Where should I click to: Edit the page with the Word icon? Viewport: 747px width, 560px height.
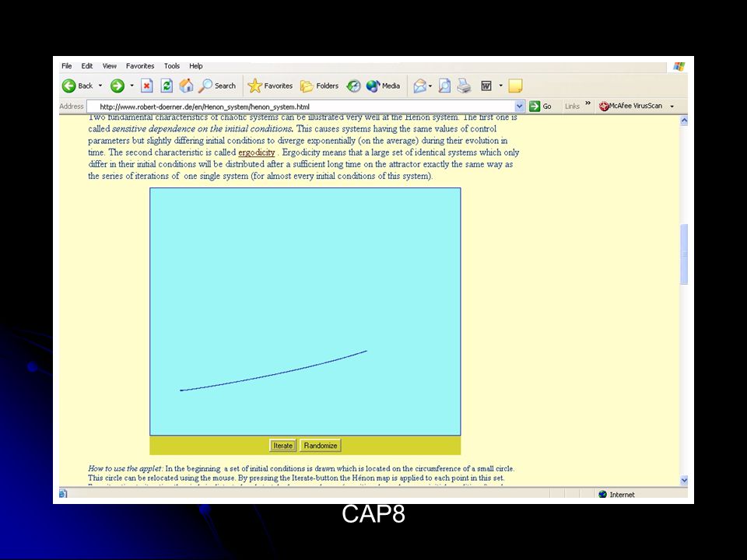(x=486, y=86)
